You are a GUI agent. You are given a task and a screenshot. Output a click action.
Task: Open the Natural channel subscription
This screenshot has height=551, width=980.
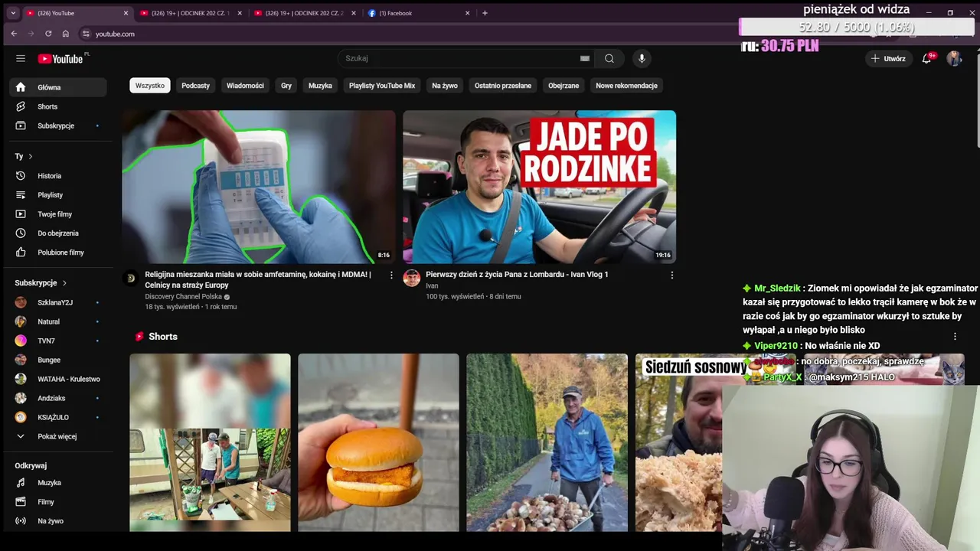(x=58, y=321)
